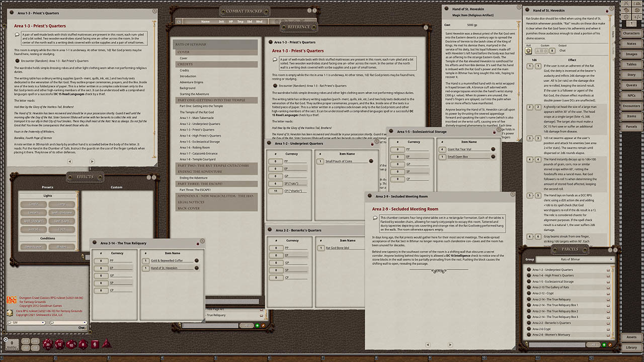
Task: Switch to the Custom tab in the Effects window
Action: [116, 187]
